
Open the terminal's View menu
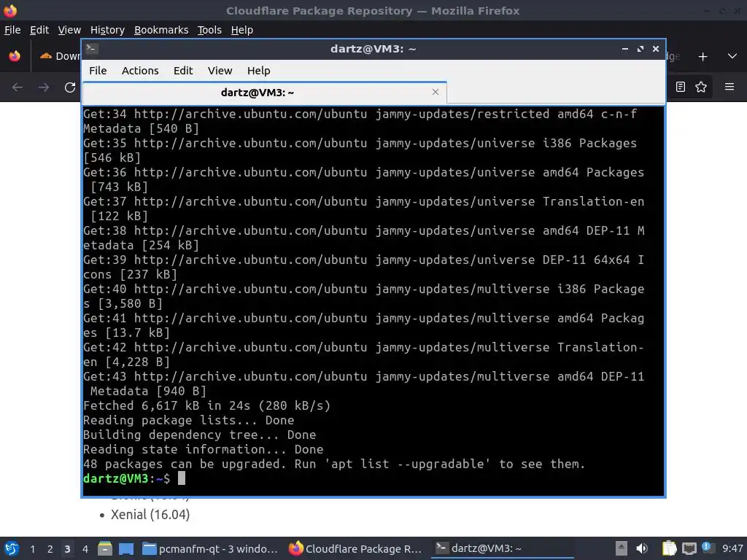click(220, 71)
